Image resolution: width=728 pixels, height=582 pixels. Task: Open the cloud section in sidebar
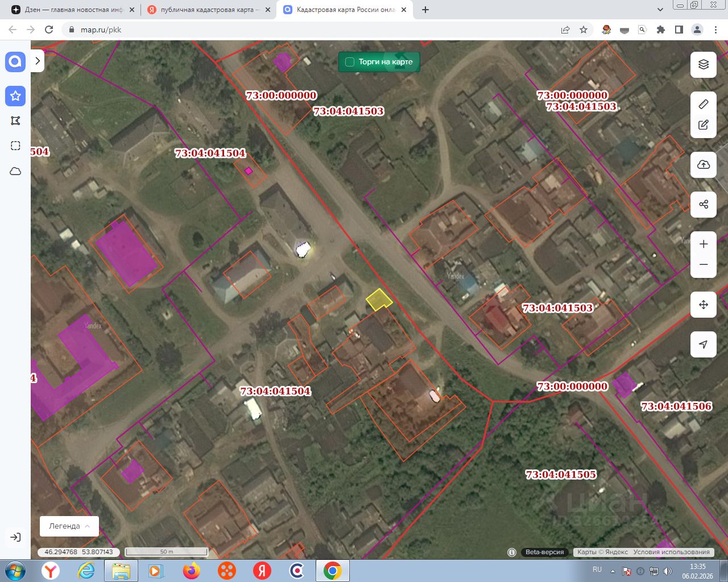(x=15, y=171)
